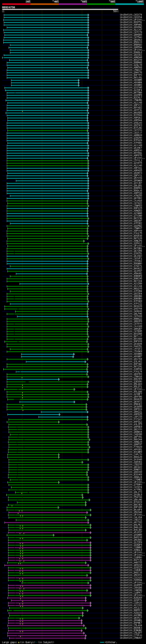Select UniRef100_C6FCS5 label
146x644 pixels.
(131, 417)
